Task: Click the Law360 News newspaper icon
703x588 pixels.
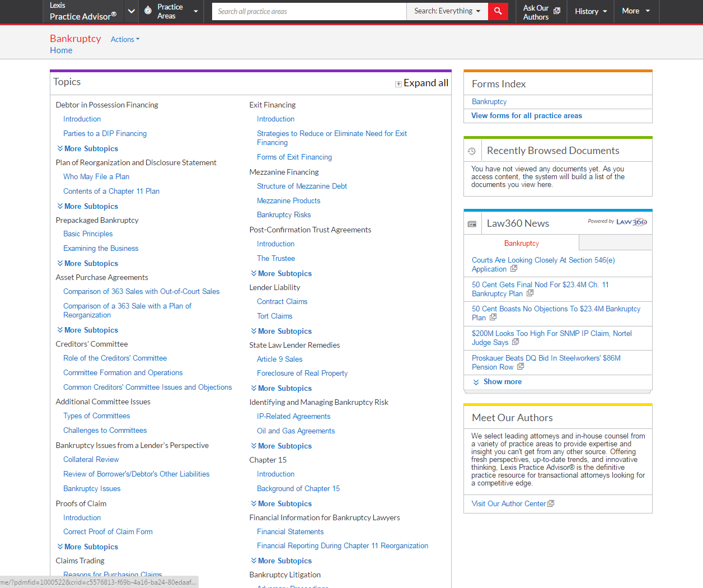Action: [472, 224]
